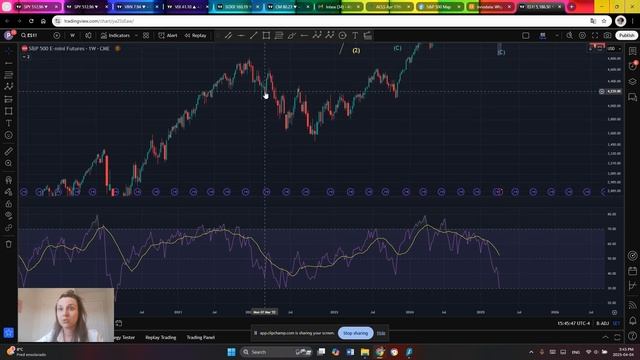
Task: Open chats icon in right sidebar
Action: (632, 97)
